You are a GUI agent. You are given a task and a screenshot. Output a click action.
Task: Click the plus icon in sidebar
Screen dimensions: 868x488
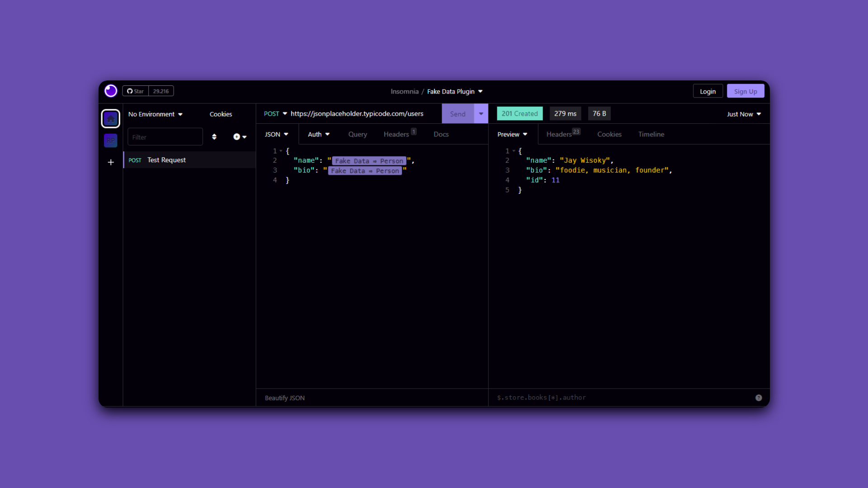tap(111, 162)
